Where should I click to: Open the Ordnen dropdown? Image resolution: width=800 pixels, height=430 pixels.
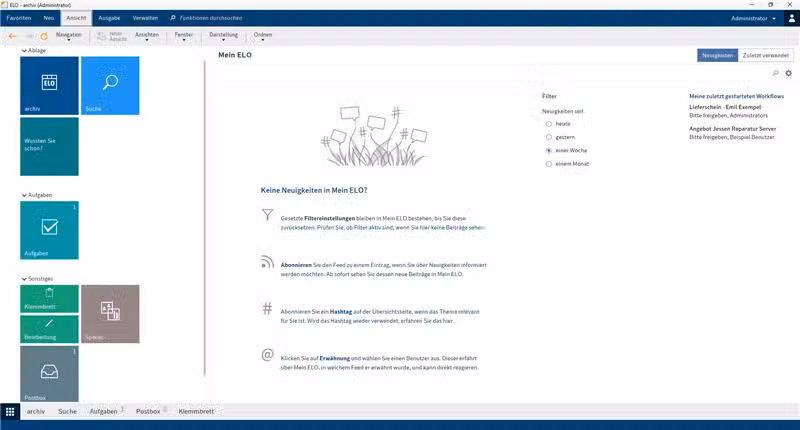(x=263, y=36)
